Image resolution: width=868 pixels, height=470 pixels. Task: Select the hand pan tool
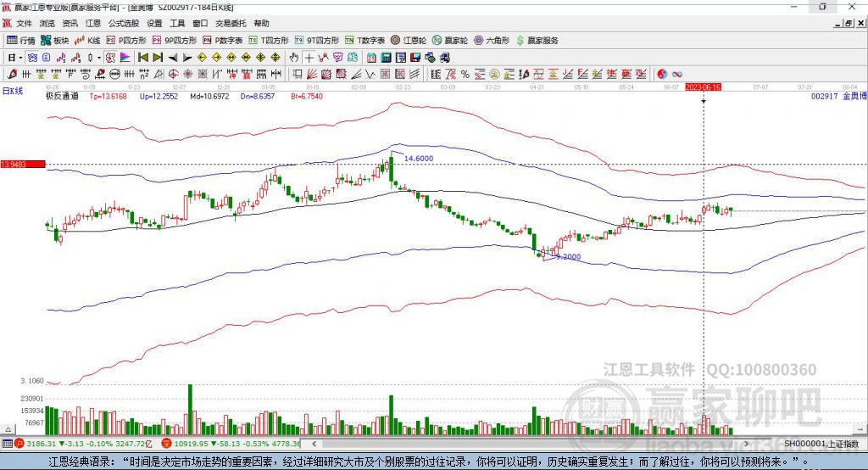pyautogui.click(x=294, y=58)
